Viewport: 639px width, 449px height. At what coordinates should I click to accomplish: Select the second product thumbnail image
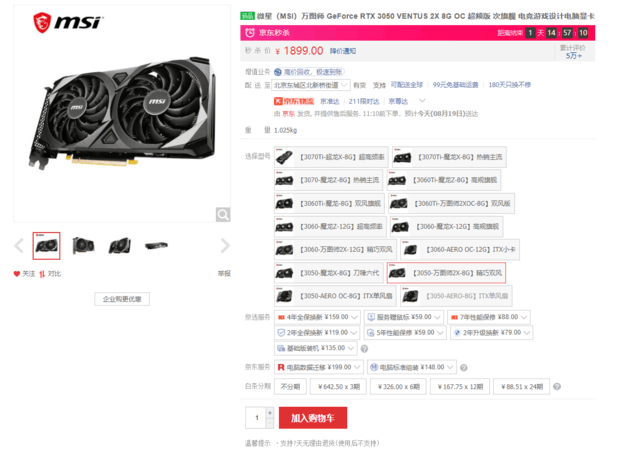point(83,246)
